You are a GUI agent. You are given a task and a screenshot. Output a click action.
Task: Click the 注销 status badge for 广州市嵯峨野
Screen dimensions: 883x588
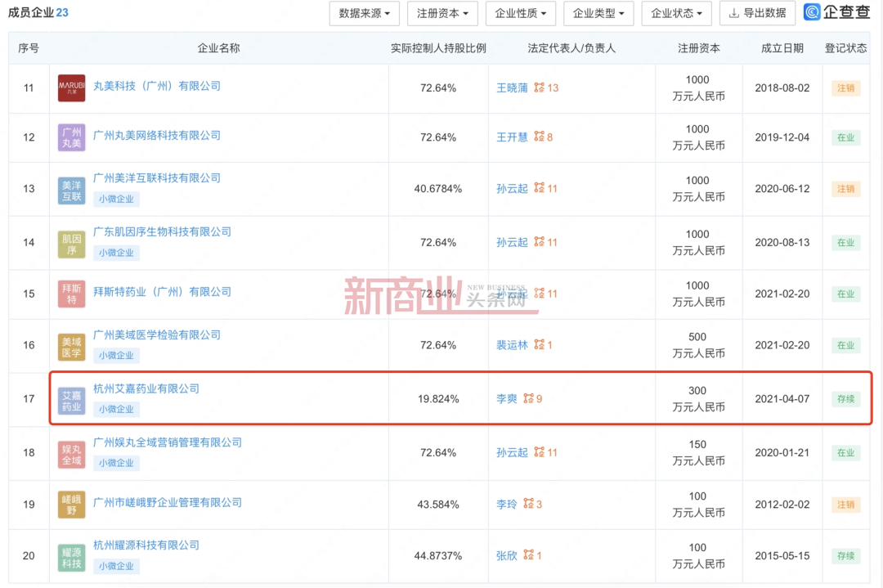(x=846, y=504)
